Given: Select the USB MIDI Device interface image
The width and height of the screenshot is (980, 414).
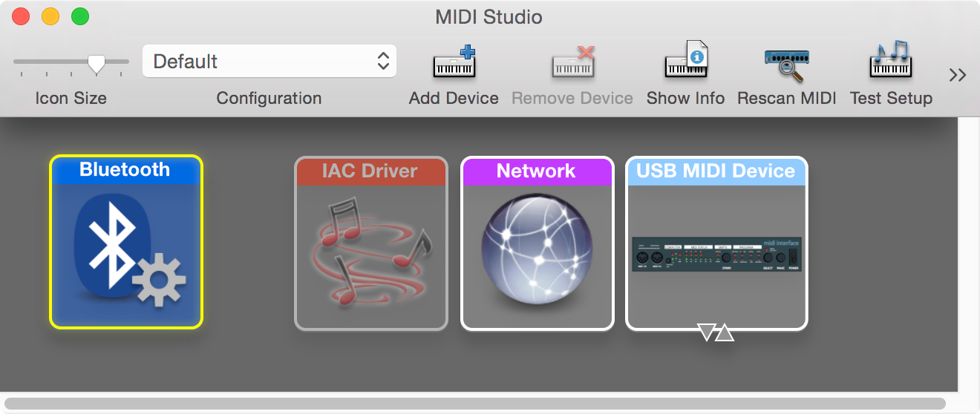Looking at the screenshot, I should coord(717,254).
